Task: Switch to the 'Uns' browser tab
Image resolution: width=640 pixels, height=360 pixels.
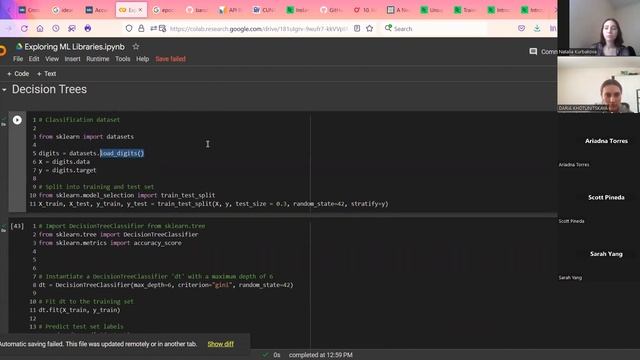Action: tap(431, 10)
